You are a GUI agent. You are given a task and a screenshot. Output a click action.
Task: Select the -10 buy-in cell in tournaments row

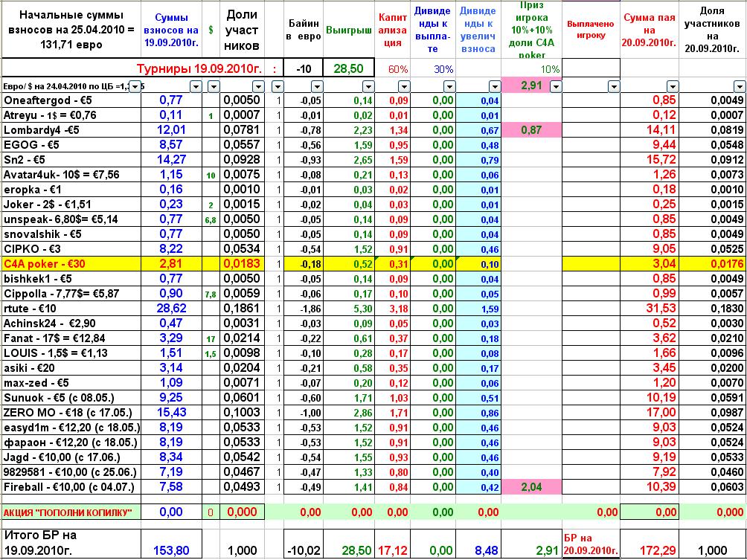coord(304,68)
